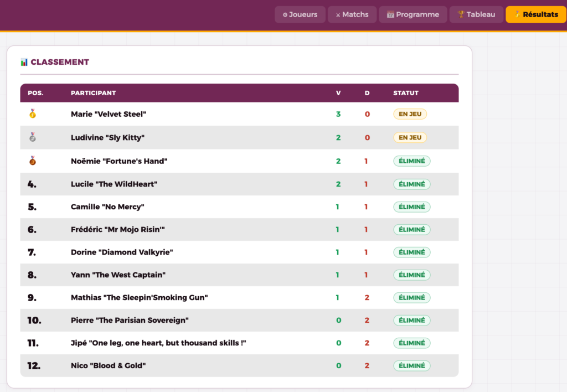
Task: Click the bronze medal icon beside Noëmie
Action: pyautogui.click(x=33, y=161)
